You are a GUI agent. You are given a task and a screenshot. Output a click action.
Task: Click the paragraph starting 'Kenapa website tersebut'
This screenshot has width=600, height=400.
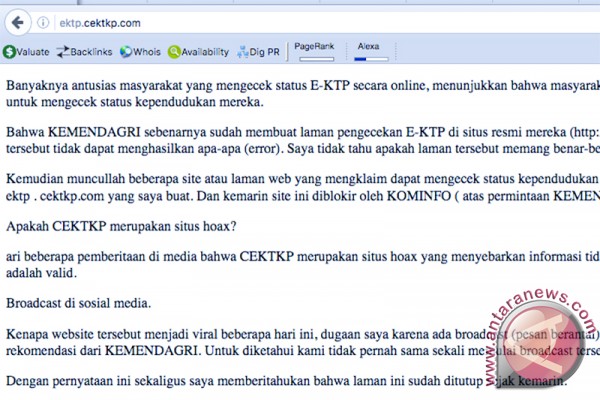click(x=303, y=342)
